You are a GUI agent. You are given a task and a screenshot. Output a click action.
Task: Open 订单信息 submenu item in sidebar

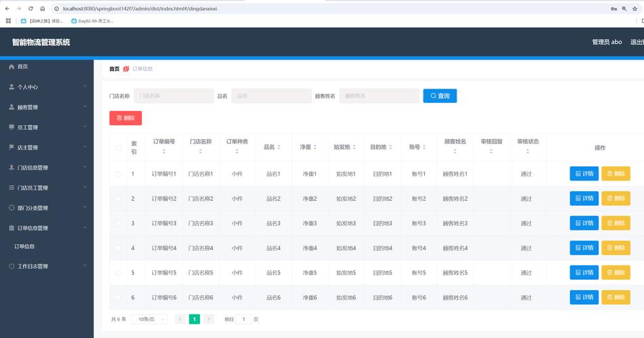[25, 247]
